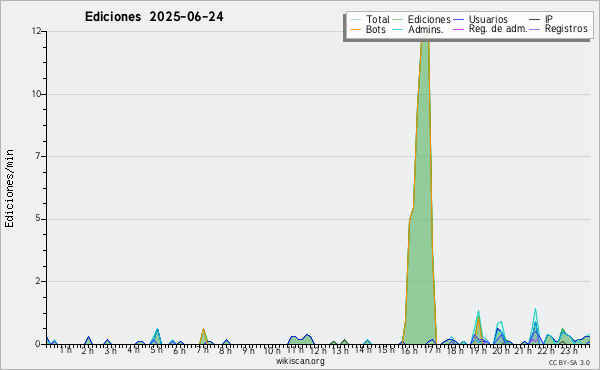Click the '4 h' x-axis label

134,350
